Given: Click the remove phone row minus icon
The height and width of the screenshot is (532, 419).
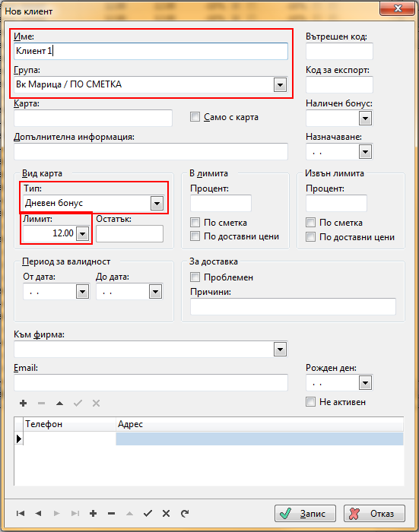Looking at the screenshot, I should pyautogui.click(x=41, y=403).
